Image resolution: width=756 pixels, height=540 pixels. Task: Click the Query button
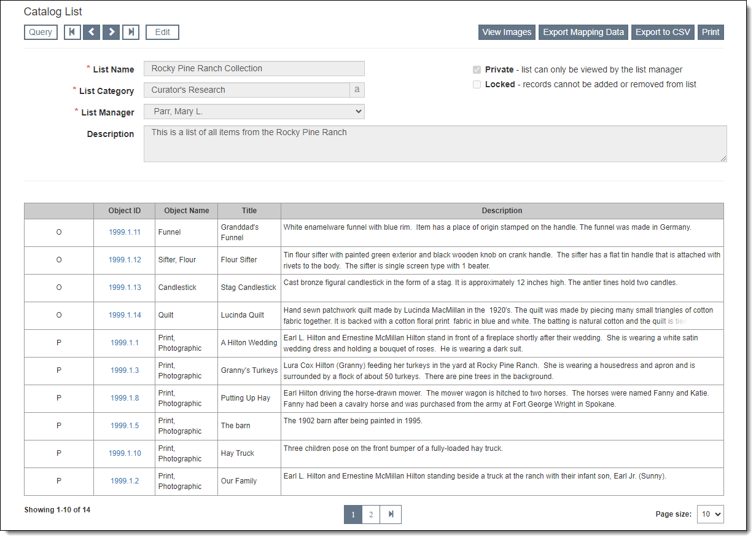tap(41, 32)
